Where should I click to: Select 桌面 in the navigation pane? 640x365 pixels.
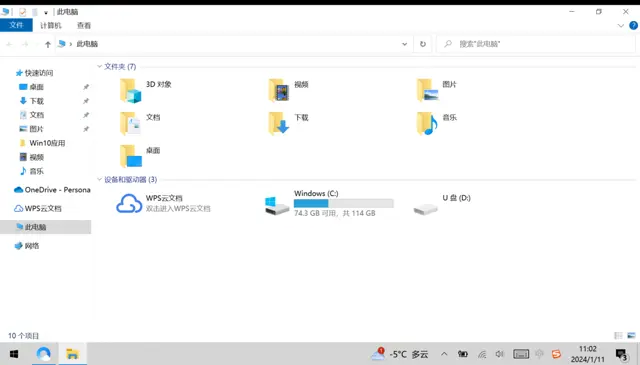[x=36, y=87]
